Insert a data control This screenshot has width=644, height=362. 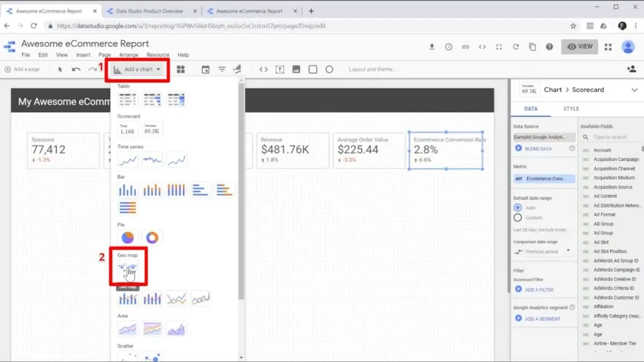click(237, 69)
